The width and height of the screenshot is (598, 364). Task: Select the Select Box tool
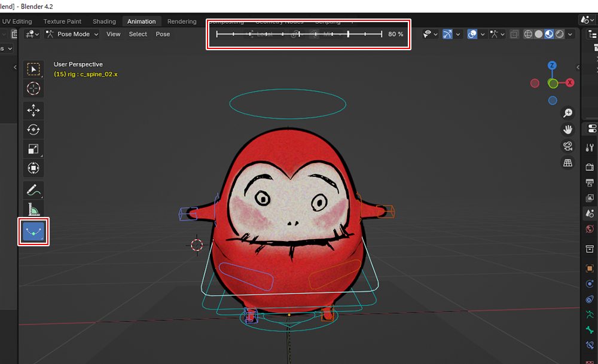(33, 69)
